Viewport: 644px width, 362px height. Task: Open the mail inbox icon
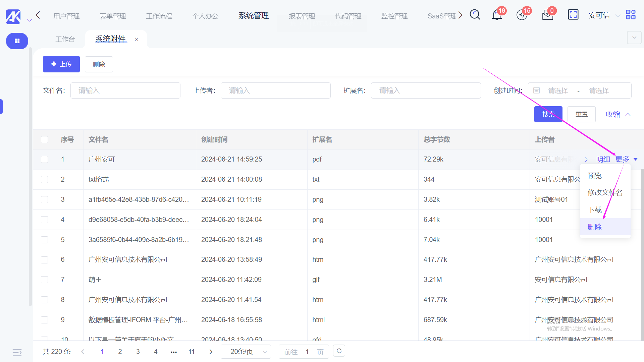pyautogui.click(x=547, y=15)
